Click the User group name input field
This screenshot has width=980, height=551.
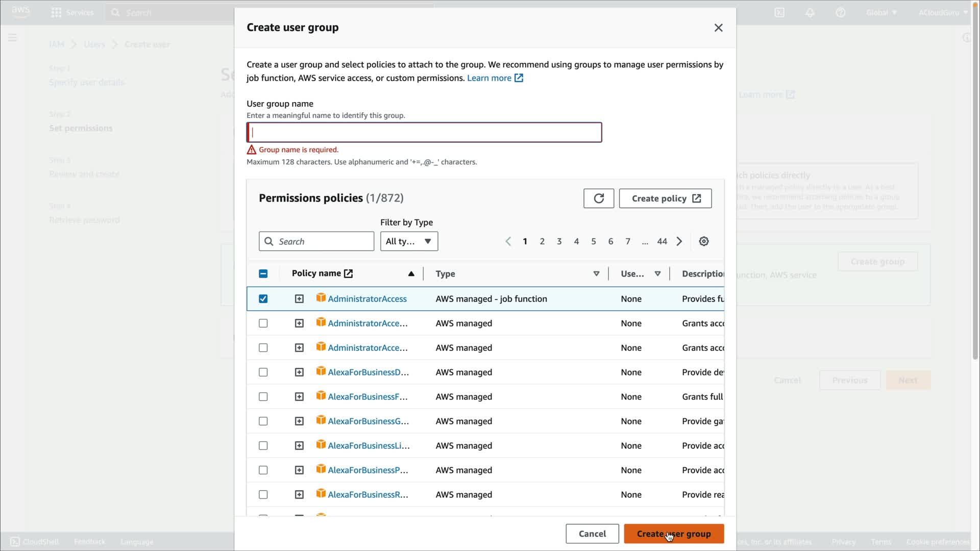(x=424, y=133)
